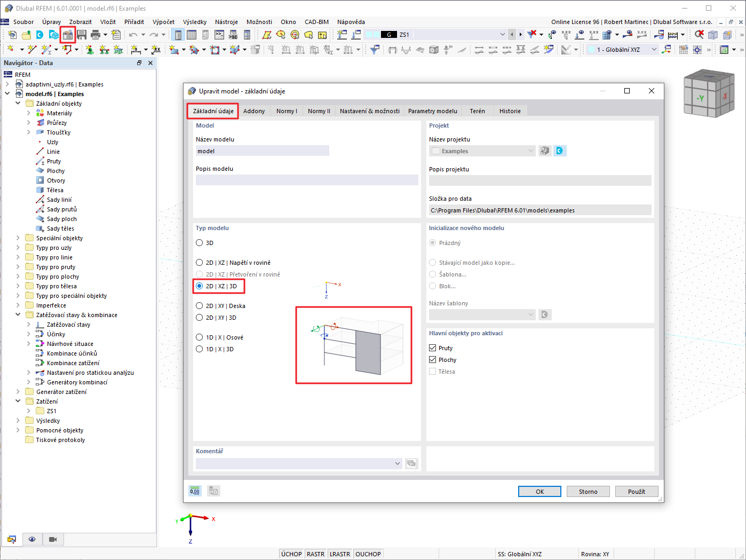746x560 pixels.
Task: Click the comment library icon
Action: point(411,463)
